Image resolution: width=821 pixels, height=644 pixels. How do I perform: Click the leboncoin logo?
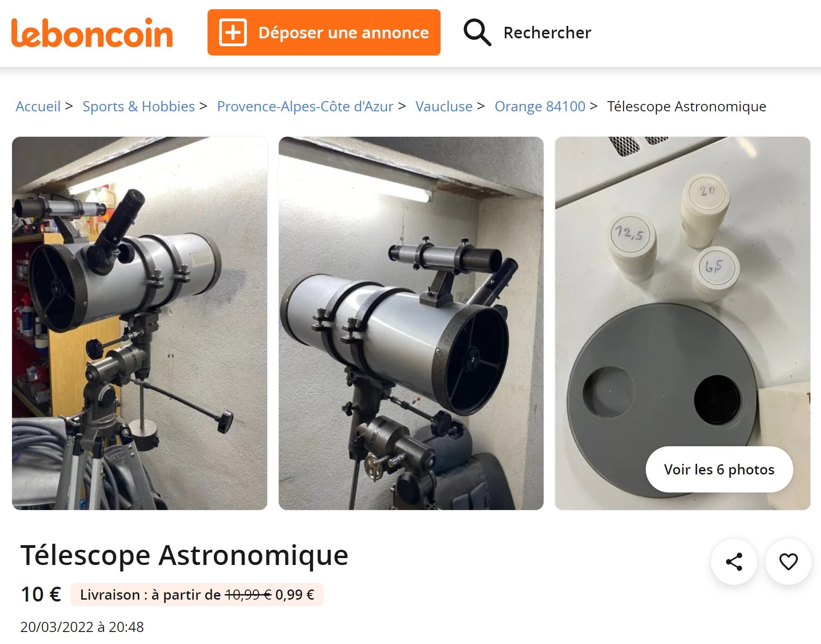[92, 32]
